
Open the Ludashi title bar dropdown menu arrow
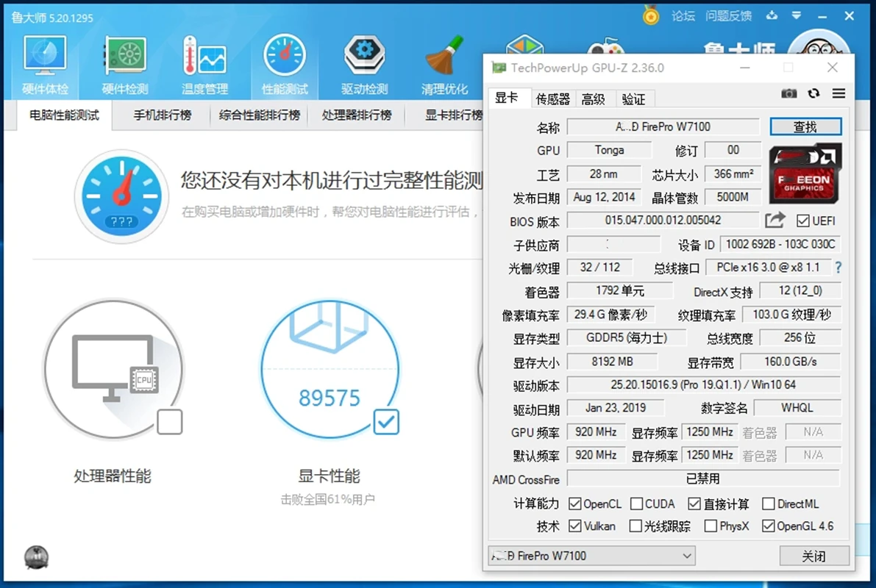pos(797,15)
